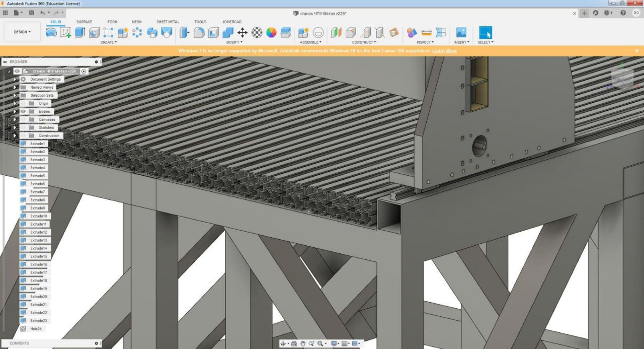Select the first Create tool icon

pos(51,33)
